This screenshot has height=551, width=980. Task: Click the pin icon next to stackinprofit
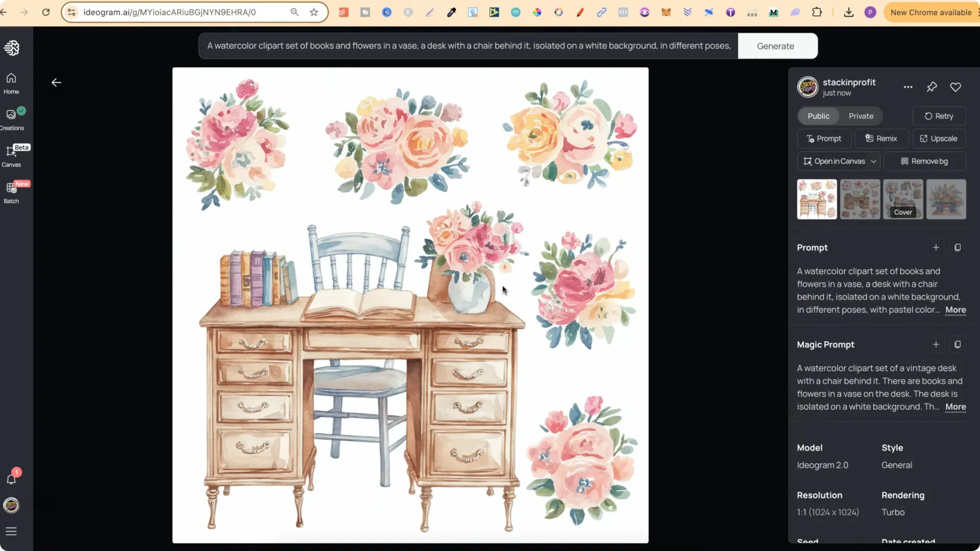(x=932, y=87)
